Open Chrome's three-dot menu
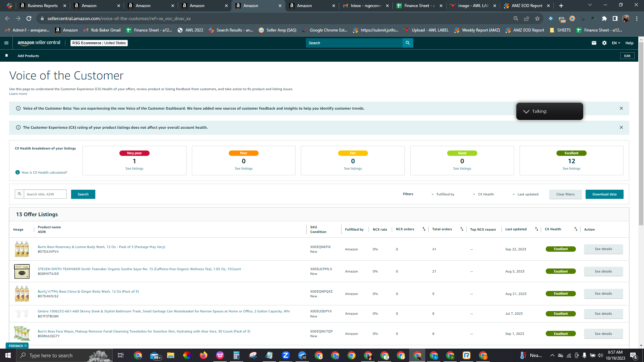This screenshot has width=644, height=362. (637, 18)
